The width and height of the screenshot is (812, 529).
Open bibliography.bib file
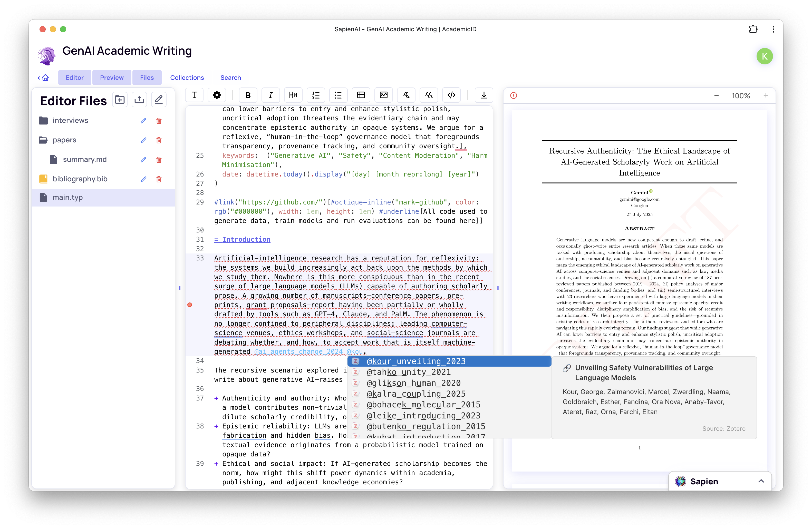pos(80,179)
